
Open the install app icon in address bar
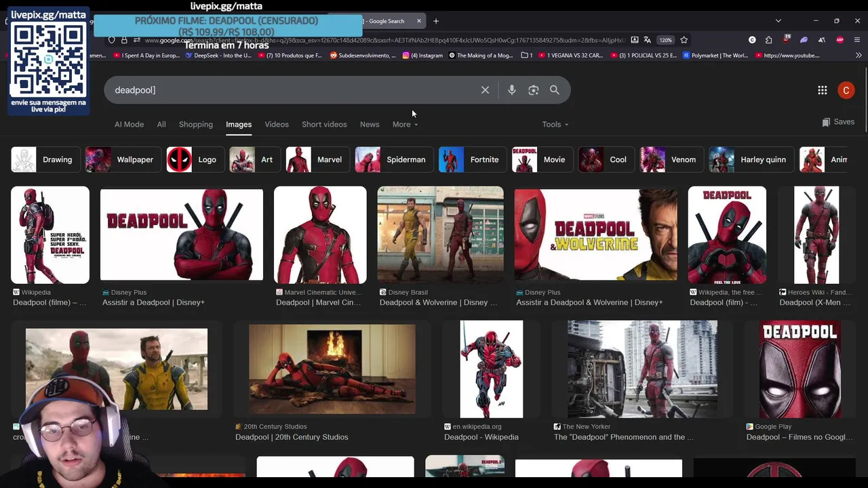point(634,40)
